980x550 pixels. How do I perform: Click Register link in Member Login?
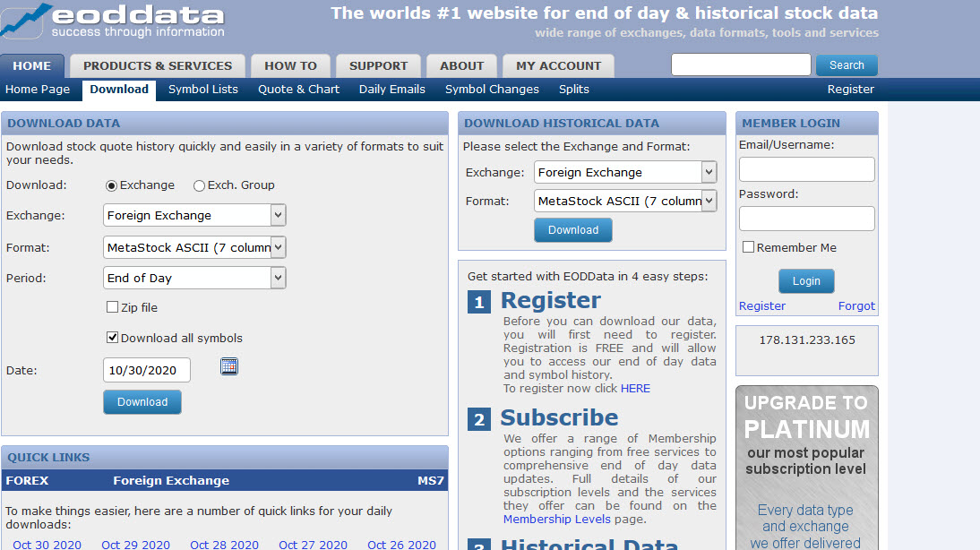click(762, 305)
